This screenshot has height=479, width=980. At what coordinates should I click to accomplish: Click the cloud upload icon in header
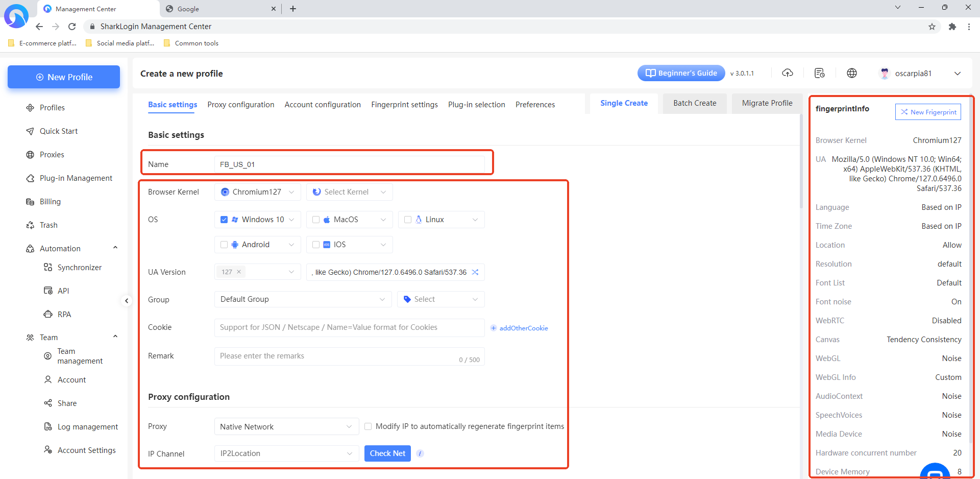coord(788,73)
